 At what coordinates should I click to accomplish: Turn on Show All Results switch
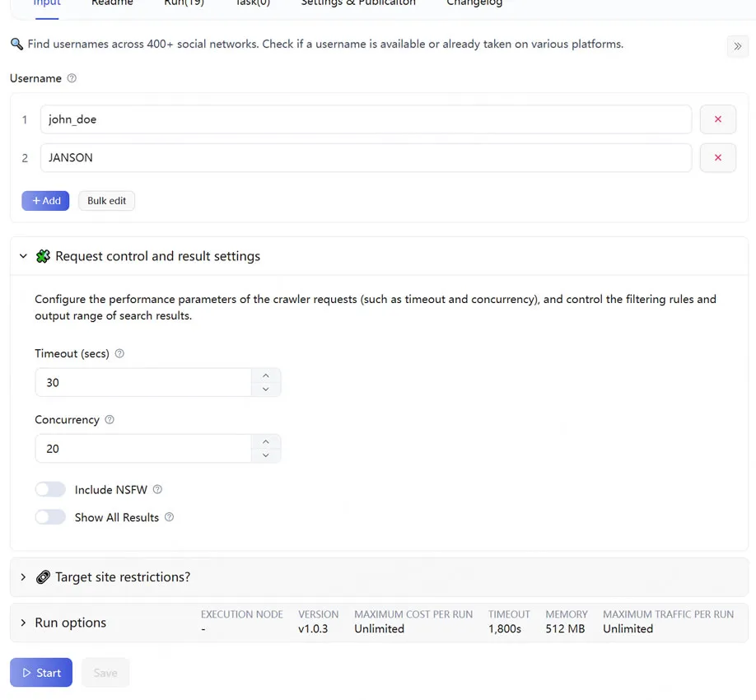(x=50, y=518)
